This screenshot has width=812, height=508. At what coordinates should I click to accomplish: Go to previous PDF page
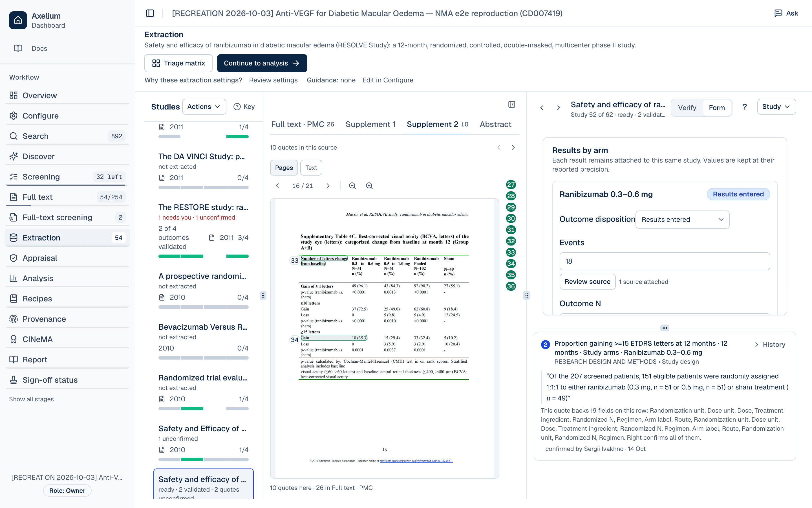click(277, 186)
